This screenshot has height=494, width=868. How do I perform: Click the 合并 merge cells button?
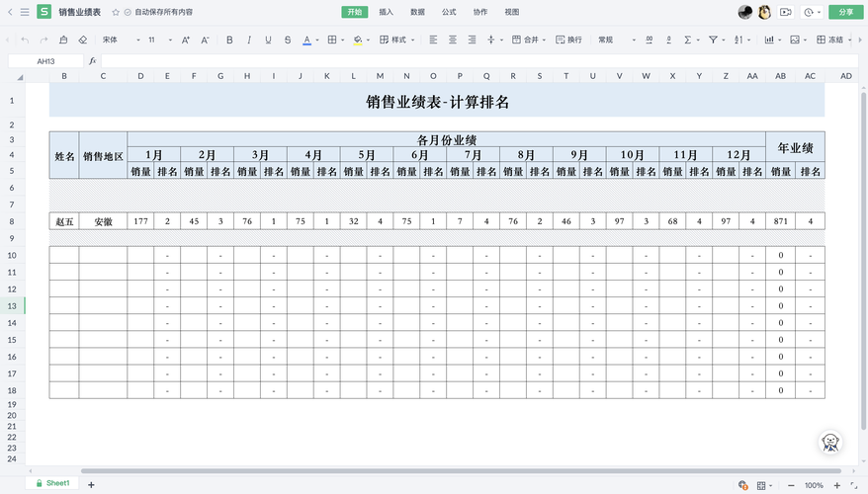[525, 40]
